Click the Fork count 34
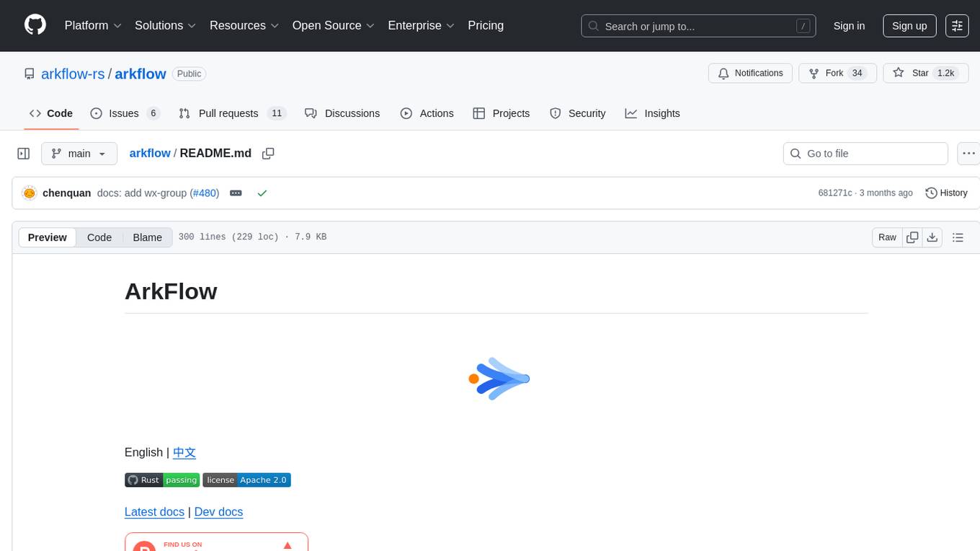 (857, 73)
